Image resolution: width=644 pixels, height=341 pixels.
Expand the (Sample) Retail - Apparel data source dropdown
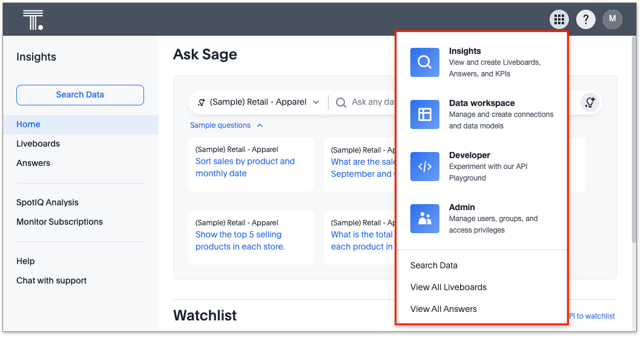tap(259, 102)
